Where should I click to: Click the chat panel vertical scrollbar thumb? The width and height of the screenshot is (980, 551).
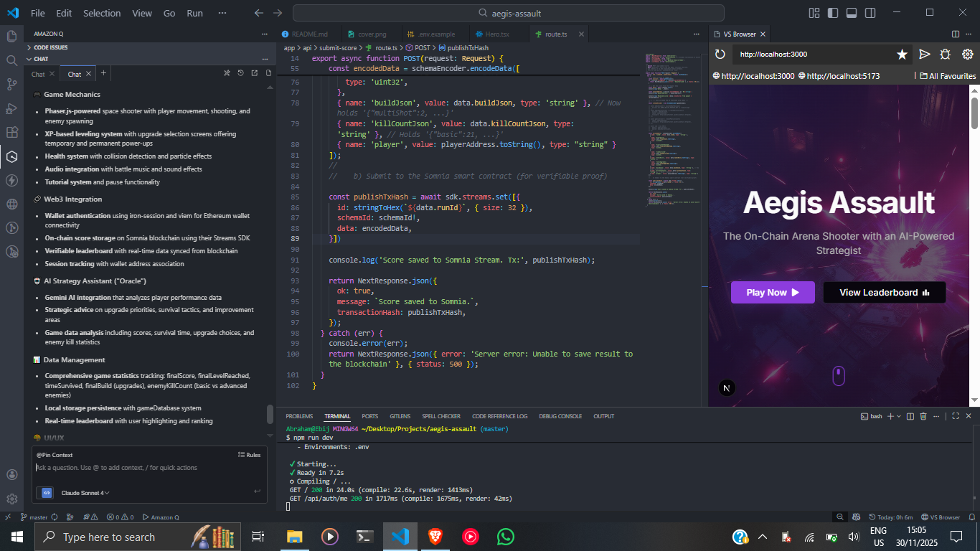[270, 415]
